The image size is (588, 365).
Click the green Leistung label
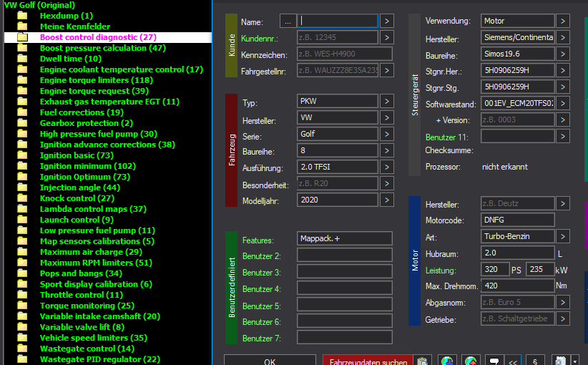[441, 271]
